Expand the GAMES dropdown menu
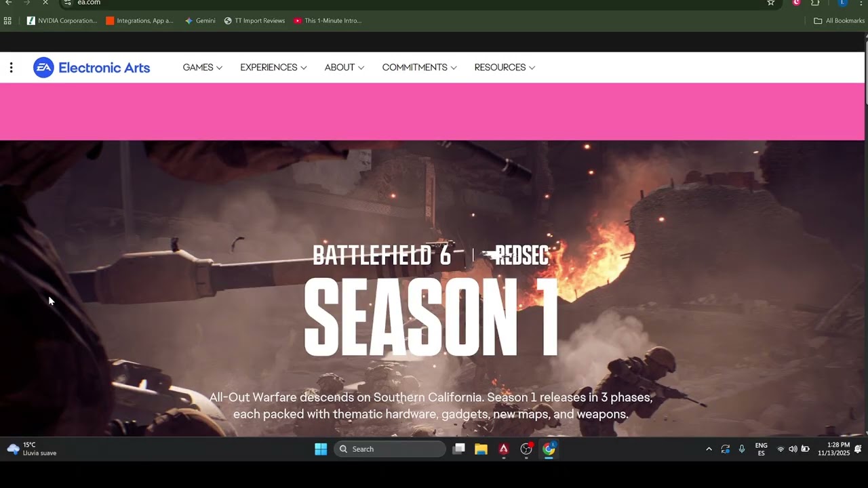868x488 pixels. tap(203, 68)
